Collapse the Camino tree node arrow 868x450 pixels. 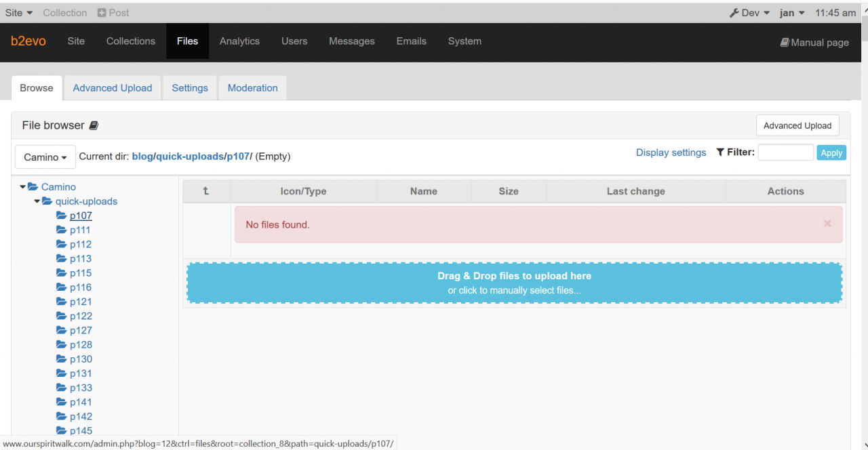pos(22,187)
